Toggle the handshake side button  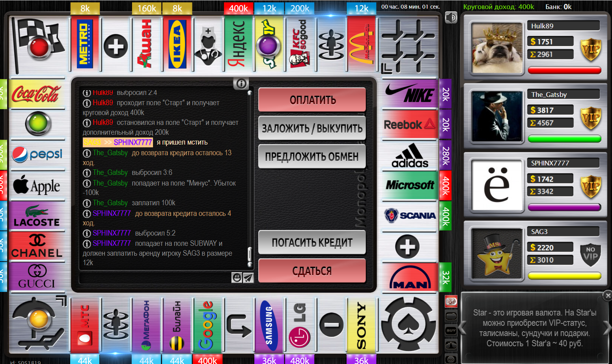[451, 345]
